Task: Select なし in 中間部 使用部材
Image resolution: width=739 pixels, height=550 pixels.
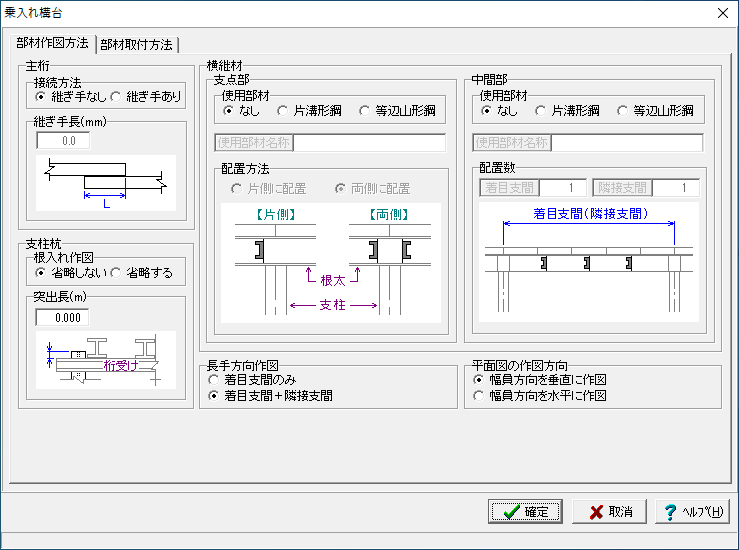Action: click(500, 111)
